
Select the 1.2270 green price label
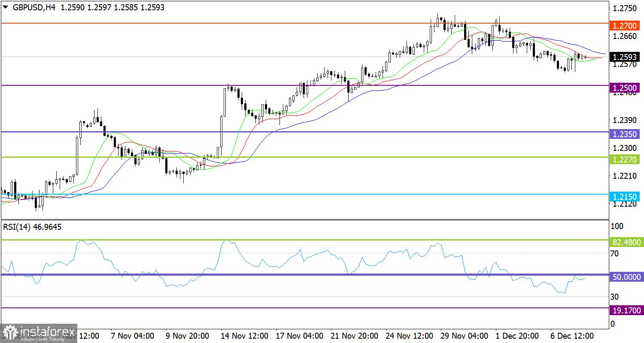(625, 159)
